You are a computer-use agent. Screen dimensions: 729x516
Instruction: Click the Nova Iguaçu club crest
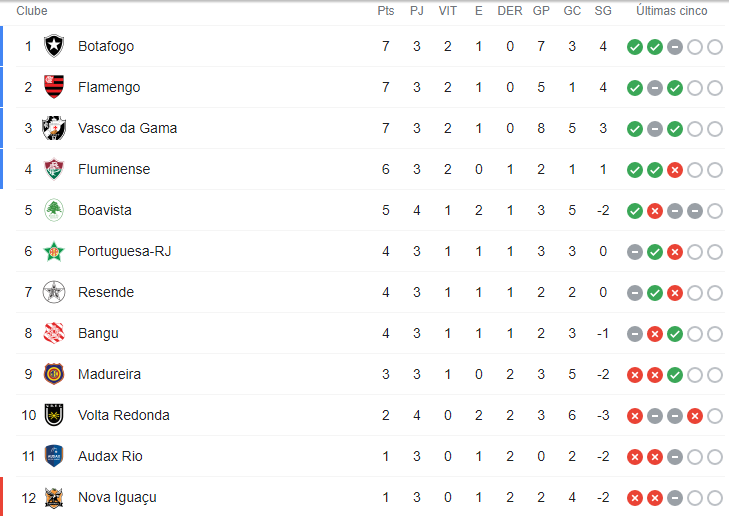[x=54, y=497]
